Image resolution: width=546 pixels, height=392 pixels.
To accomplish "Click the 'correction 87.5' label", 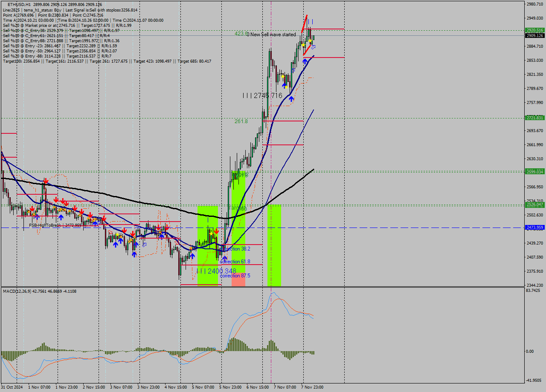I will (235, 276).
